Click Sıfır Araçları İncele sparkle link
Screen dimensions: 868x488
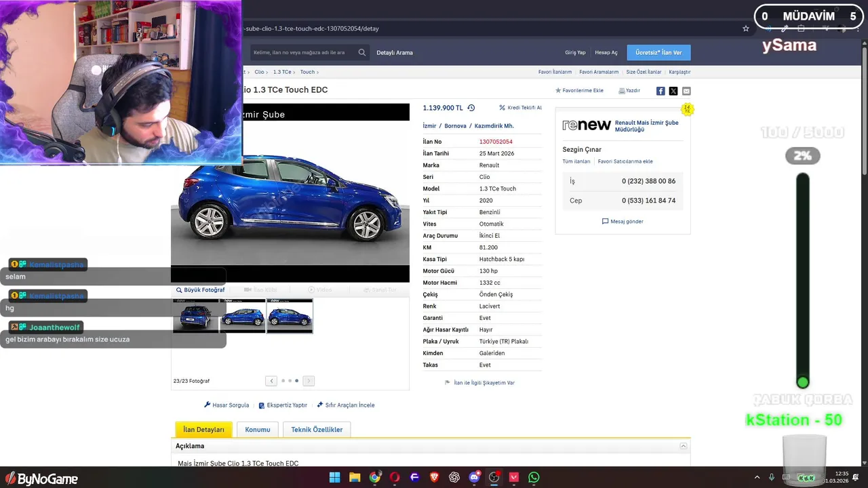click(345, 405)
